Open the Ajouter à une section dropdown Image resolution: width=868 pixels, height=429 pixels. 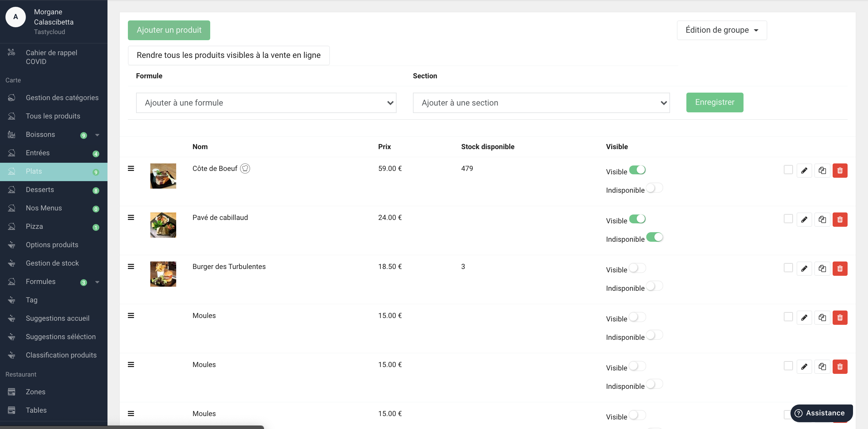click(541, 103)
